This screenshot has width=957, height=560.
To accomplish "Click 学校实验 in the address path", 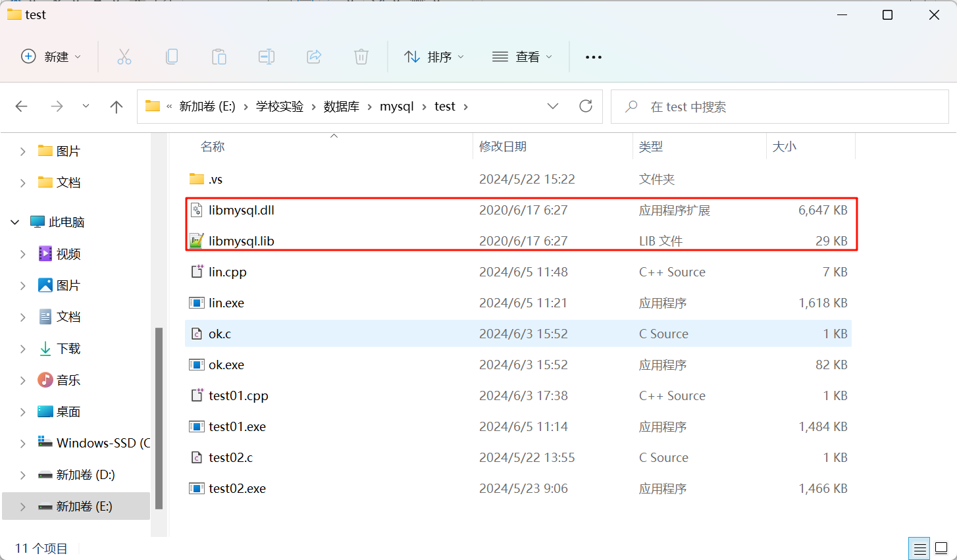I will point(280,107).
